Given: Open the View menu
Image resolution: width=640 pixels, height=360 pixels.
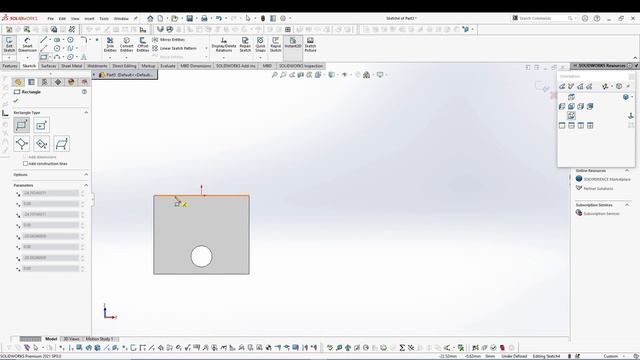Looking at the screenshot, I should [75, 18].
